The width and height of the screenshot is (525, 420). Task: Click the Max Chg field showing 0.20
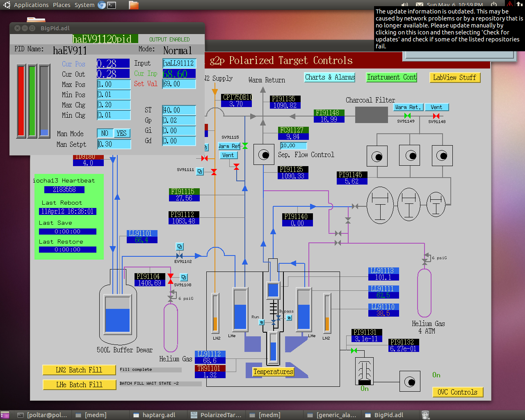coord(114,105)
